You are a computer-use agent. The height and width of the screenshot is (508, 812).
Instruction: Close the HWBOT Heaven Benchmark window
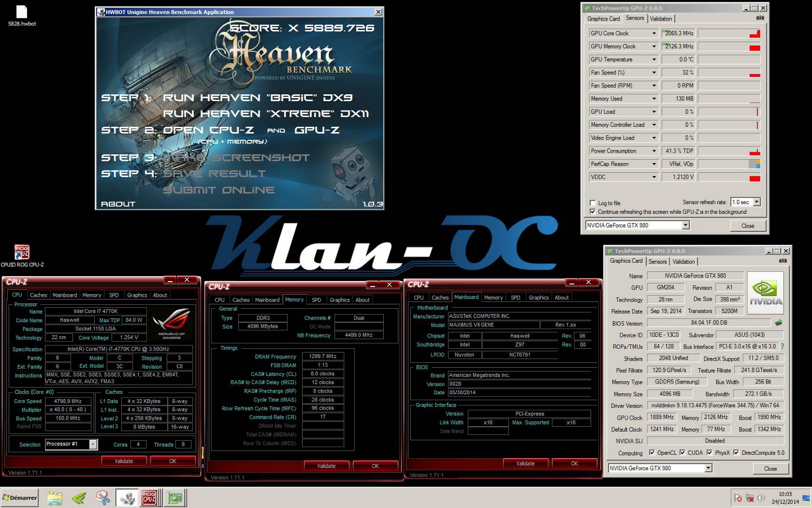pyautogui.click(x=378, y=12)
